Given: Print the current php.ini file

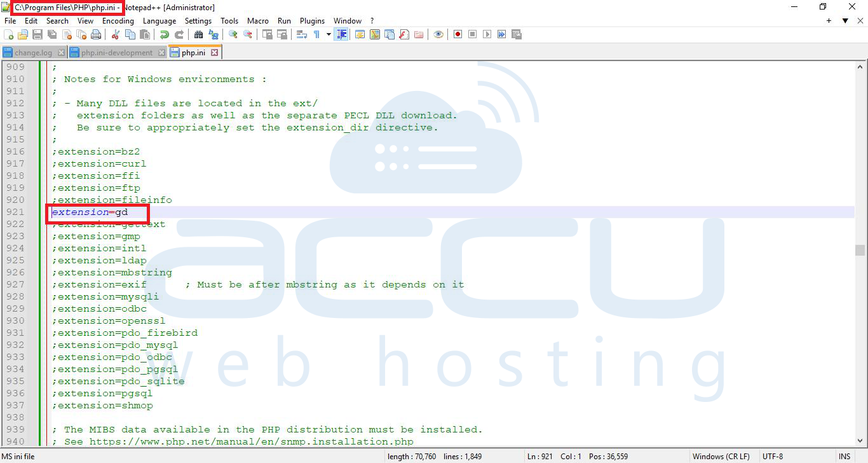Looking at the screenshot, I should tap(96, 34).
